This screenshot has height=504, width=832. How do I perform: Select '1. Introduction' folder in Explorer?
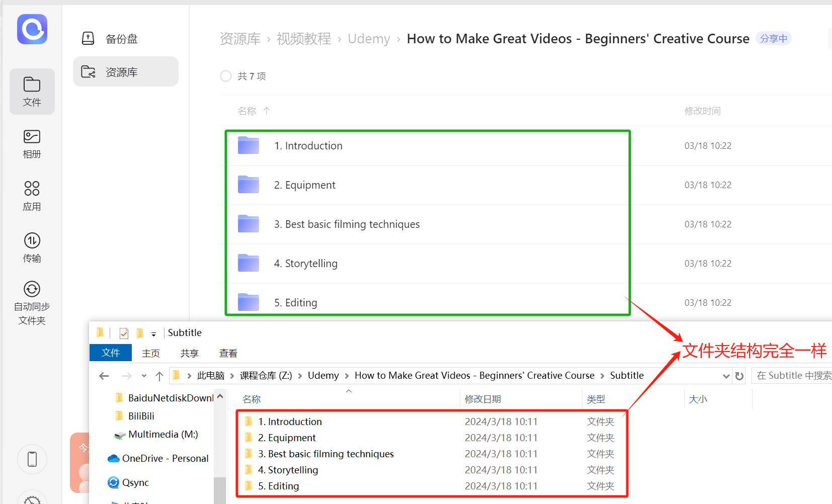coord(283,422)
